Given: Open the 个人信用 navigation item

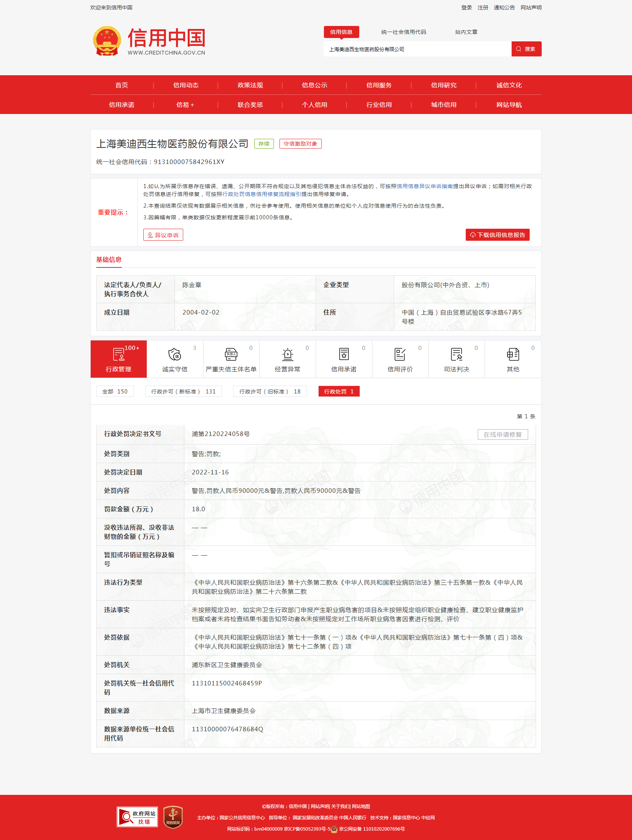Looking at the screenshot, I should pos(314,105).
